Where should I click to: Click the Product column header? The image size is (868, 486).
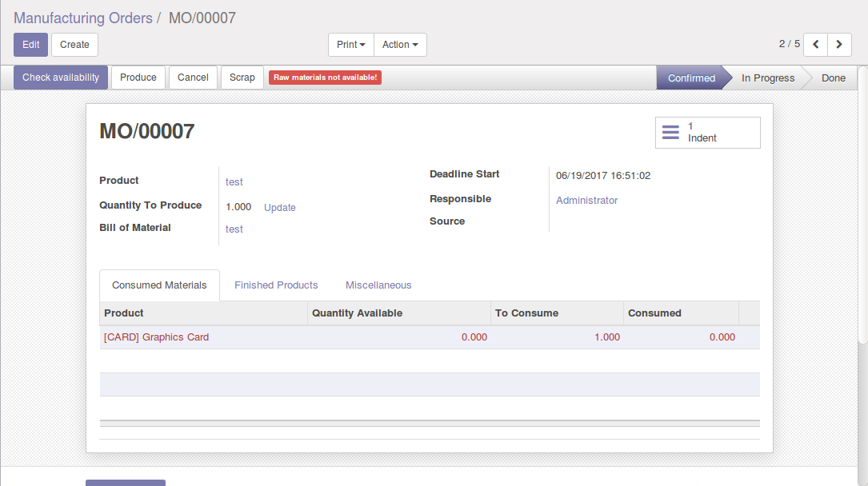pyautogui.click(x=204, y=313)
